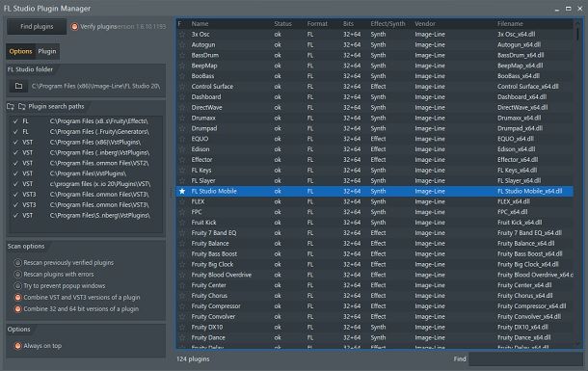
Task: Click the Drumaxx_x64.dll filename
Action: pyautogui.click(x=519, y=118)
